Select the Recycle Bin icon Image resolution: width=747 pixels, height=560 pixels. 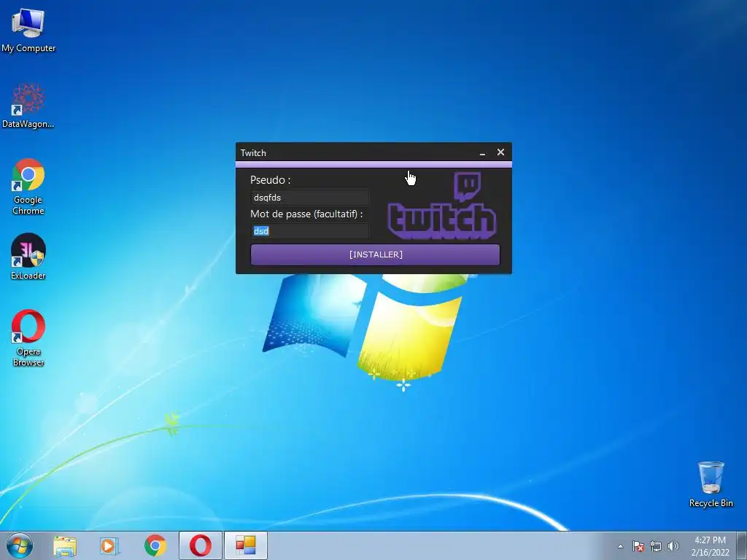click(711, 484)
